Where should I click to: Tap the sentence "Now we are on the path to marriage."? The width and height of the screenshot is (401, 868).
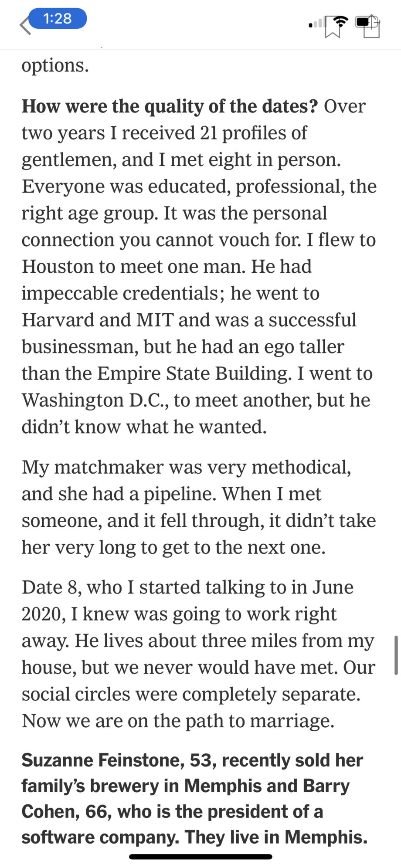178,721
